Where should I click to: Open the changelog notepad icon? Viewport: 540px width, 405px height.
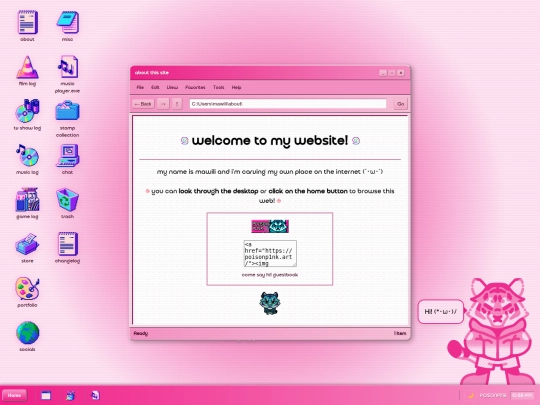coord(68,244)
